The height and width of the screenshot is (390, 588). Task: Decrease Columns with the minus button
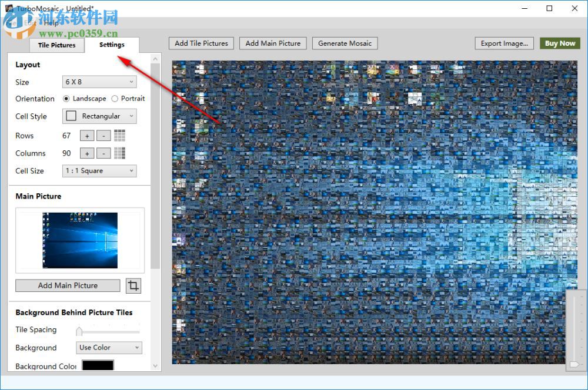[x=103, y=153]
